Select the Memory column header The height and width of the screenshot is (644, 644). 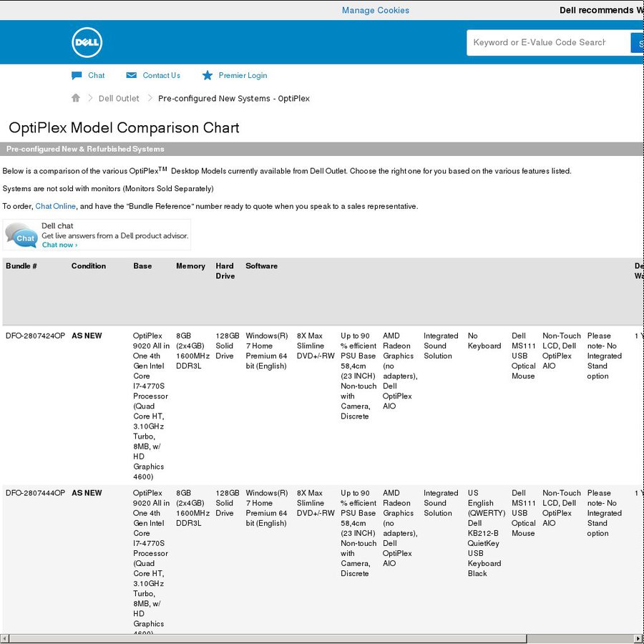[190, 266]
